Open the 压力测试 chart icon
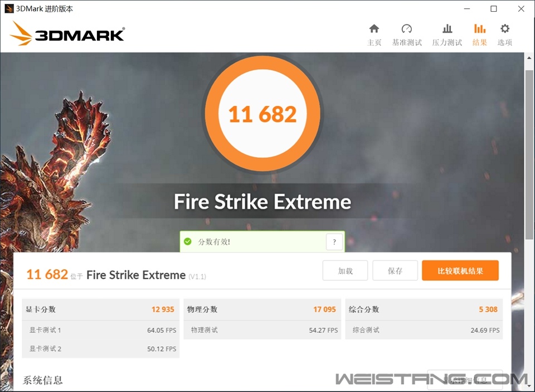Screen dimensions: 535x392 [447, 28]
